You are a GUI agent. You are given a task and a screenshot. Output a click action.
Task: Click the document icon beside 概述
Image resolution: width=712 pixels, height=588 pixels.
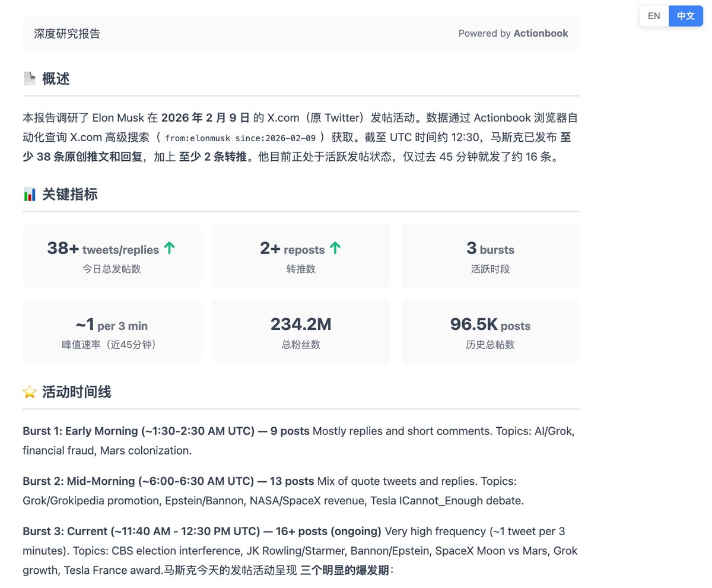point(29,79)
